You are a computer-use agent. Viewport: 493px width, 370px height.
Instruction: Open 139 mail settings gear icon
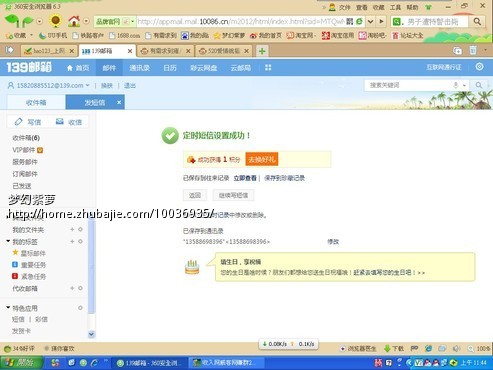click(x=479, y=67)
